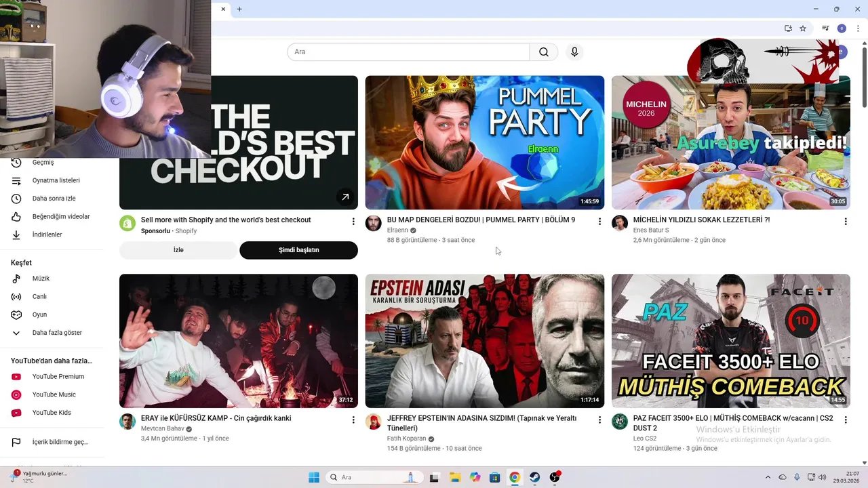Click the external-link arrow on Shopify ad

point(345,197)
